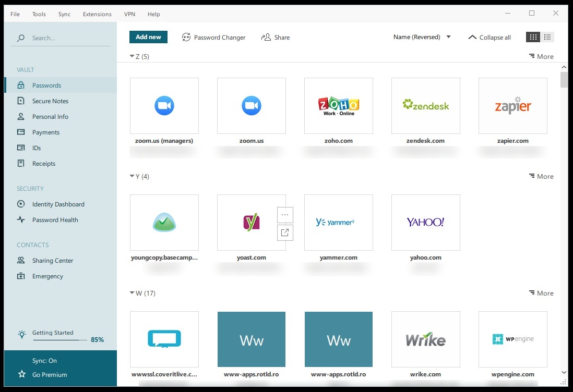Image resolution: width=573 pixels, height=392 pixels.
Task: Click the Getting Started lightbulb icon
Action: tap(21, 334)
